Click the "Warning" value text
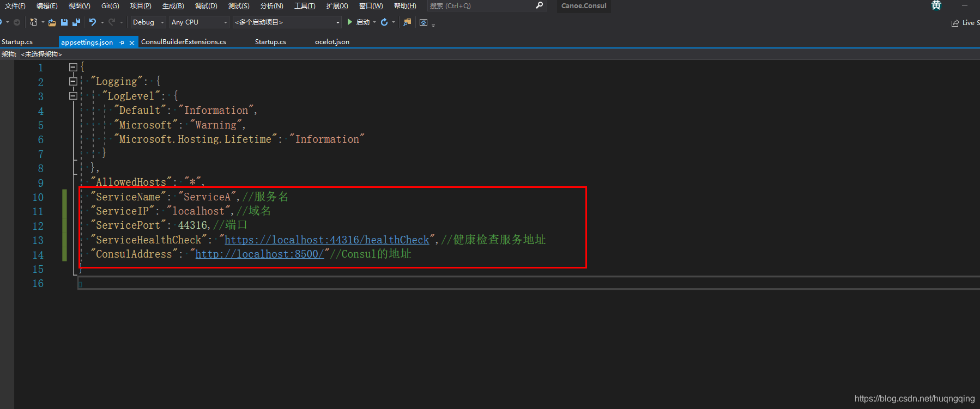 pos(216,125)
